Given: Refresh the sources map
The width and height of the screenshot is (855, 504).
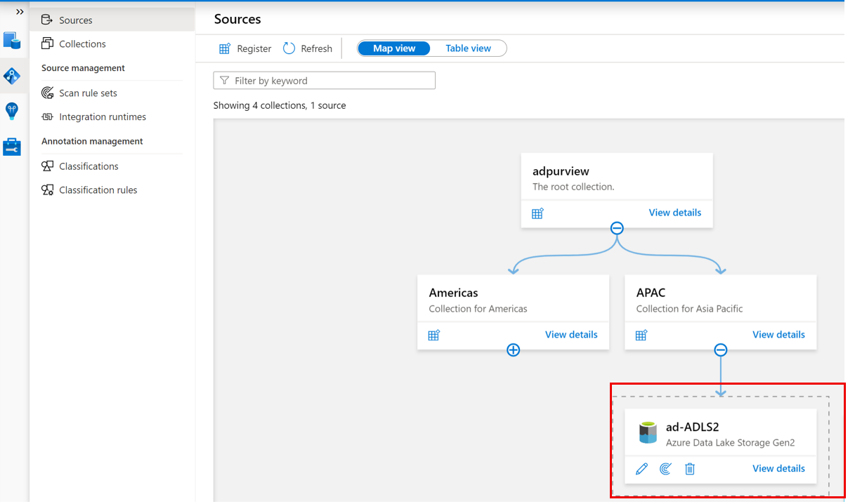Looking at the screenshot, I should click(x=307, y=48).
